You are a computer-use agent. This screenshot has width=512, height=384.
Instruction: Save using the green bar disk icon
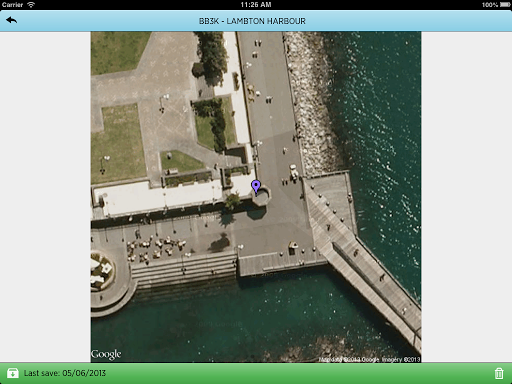pyautogui.click(x=13, y=373)
